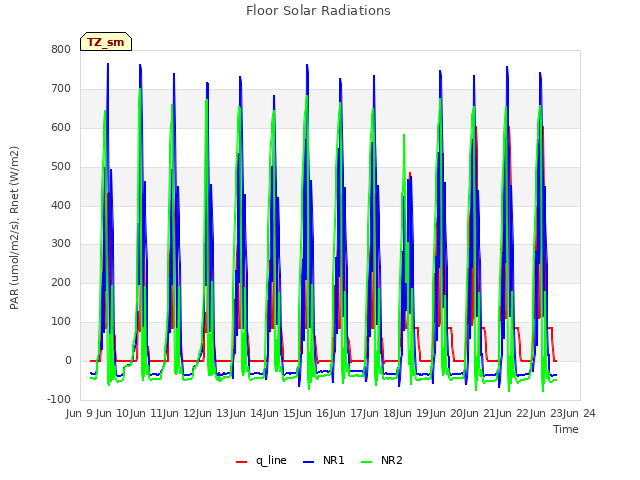
Task: Click the Jun 9 x-axis tick label
Action: (80, 413)
